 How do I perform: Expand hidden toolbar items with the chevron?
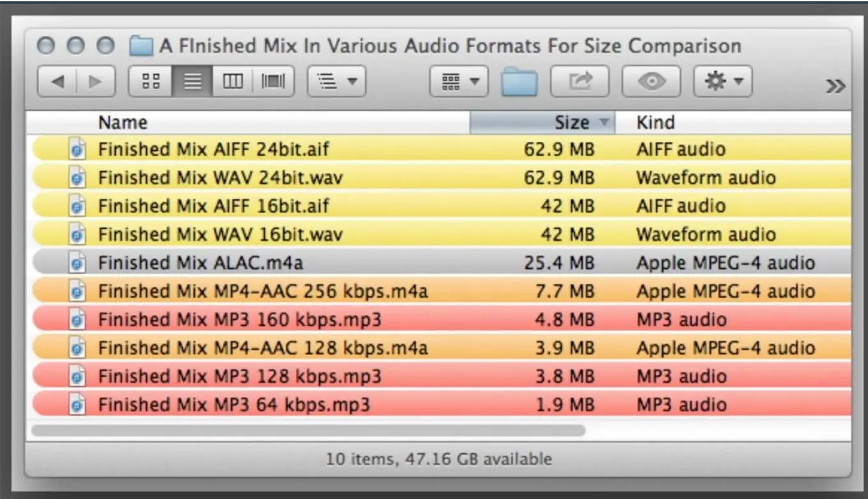point(835,85)
